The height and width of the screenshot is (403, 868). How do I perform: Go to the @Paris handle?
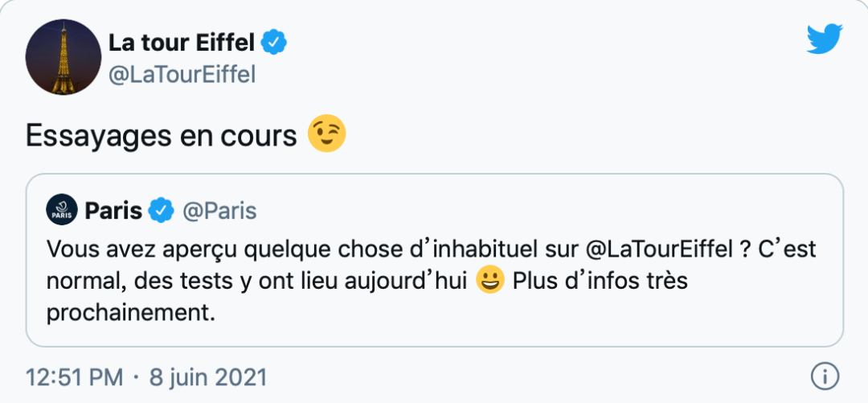point(219,212)
